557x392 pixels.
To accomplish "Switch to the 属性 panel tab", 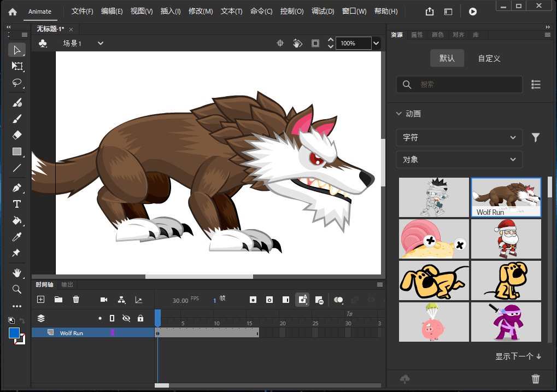I will (x=417, y=35).
